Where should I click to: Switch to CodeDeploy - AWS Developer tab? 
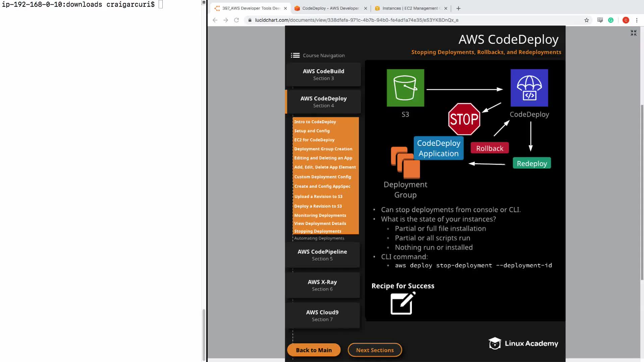[330, 8]
